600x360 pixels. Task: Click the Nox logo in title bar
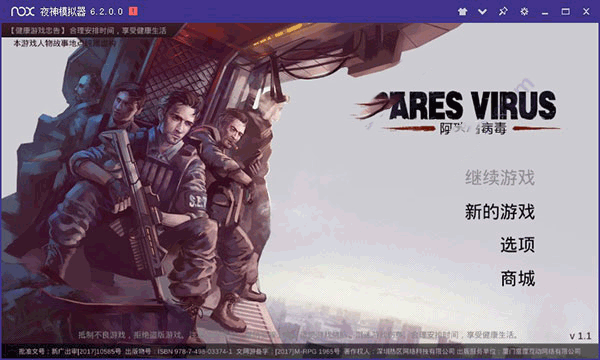23,11
